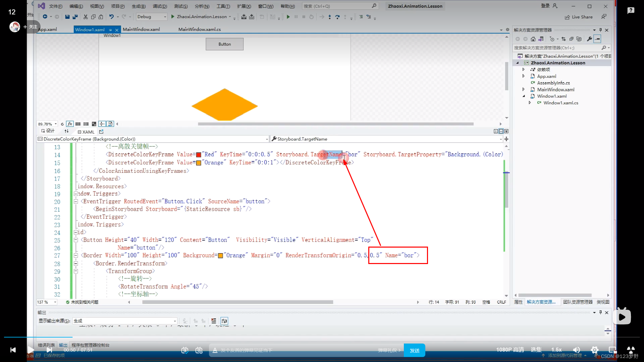Toggle vertical split layout icon

496,132
